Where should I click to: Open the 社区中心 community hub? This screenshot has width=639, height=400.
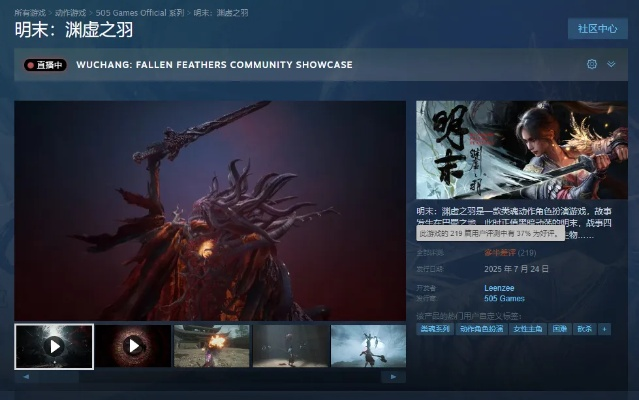(x=597, y=28)
